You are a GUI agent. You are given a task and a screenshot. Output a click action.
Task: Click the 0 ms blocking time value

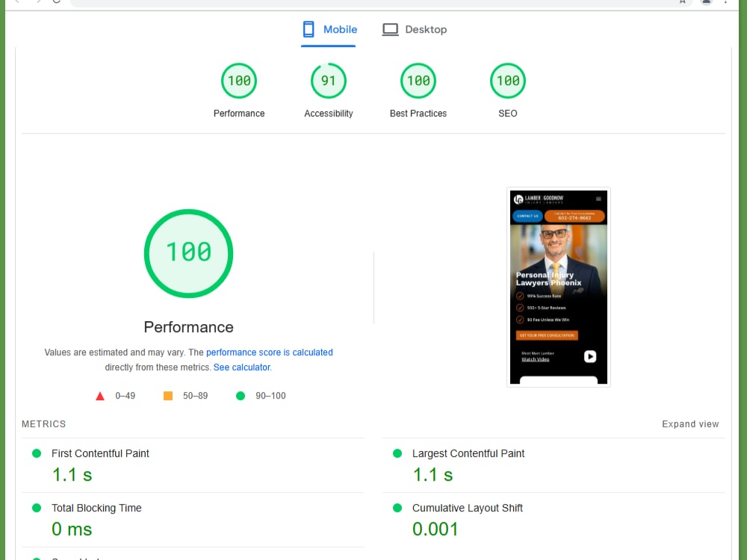pyautogui.click(x=72, y=529)
